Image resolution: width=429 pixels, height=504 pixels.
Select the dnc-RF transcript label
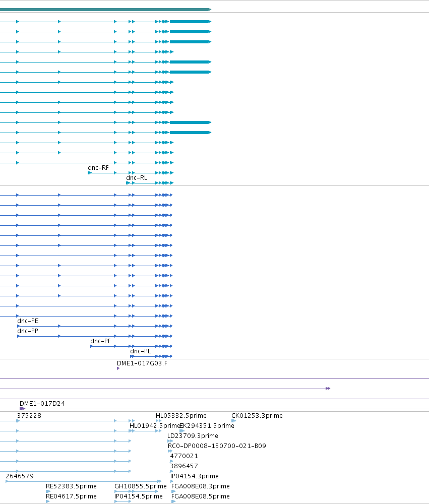(98, 168)
